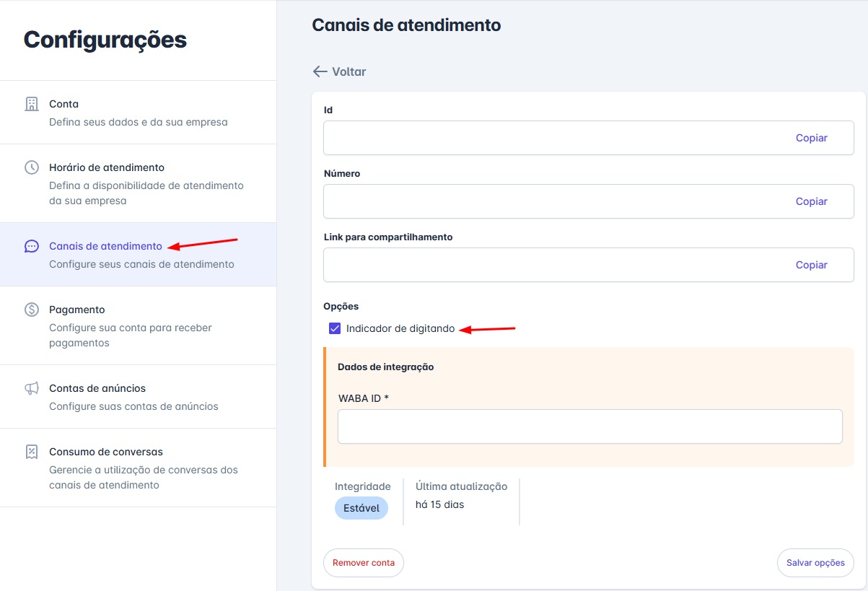Click the Estável integrity badge

361,508
